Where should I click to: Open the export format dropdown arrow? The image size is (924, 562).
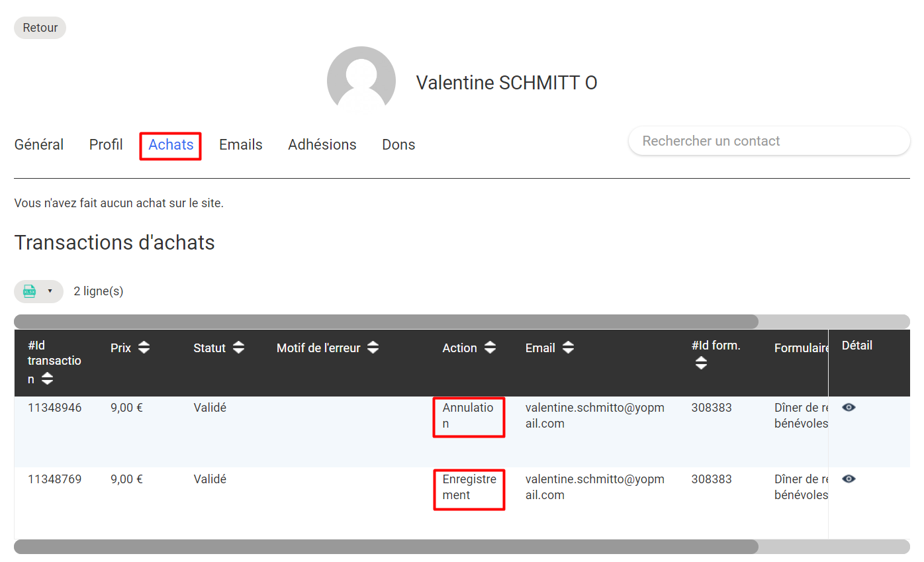coord(50,291)
